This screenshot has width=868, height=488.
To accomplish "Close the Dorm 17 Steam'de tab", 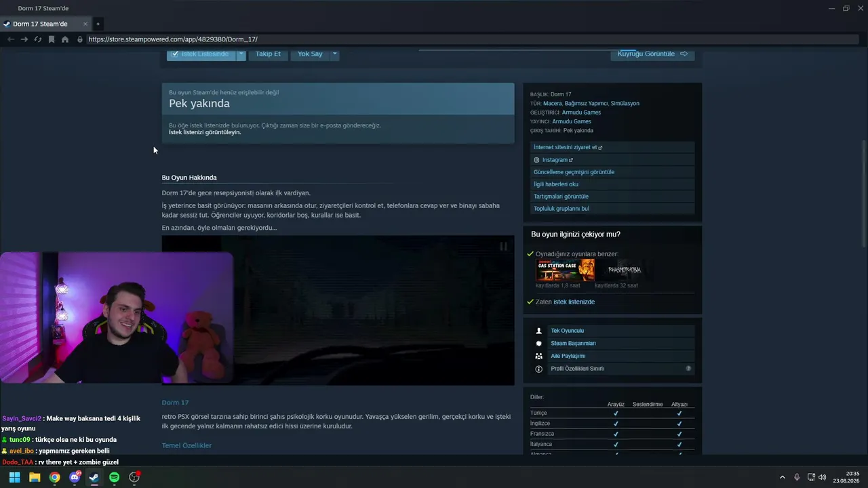I will [x=85, y=24].
